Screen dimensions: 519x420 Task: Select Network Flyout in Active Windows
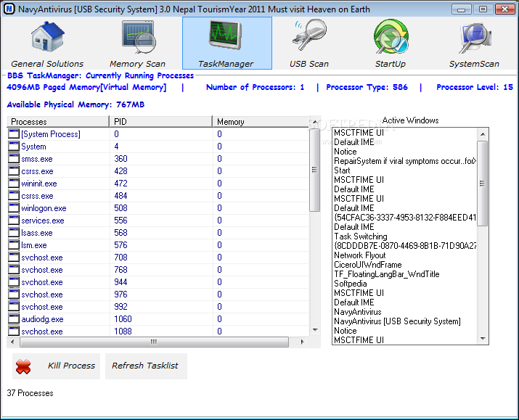(360, 255)
